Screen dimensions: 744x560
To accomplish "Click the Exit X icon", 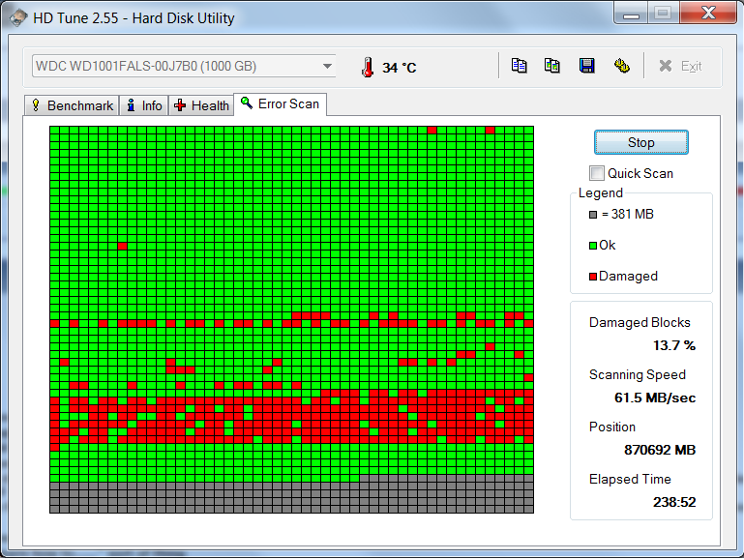I will pyautogui.click(x=666, y=66).
